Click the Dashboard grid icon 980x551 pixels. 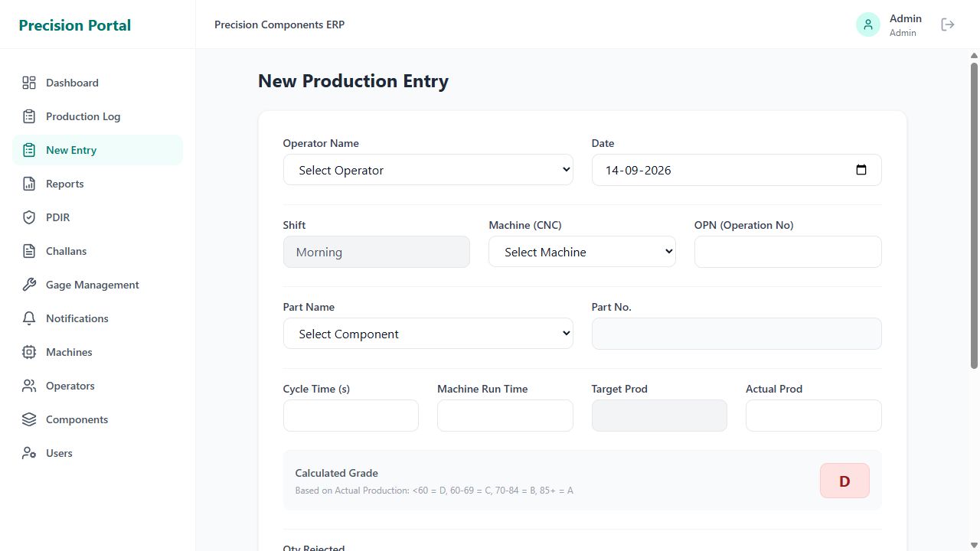29,83
